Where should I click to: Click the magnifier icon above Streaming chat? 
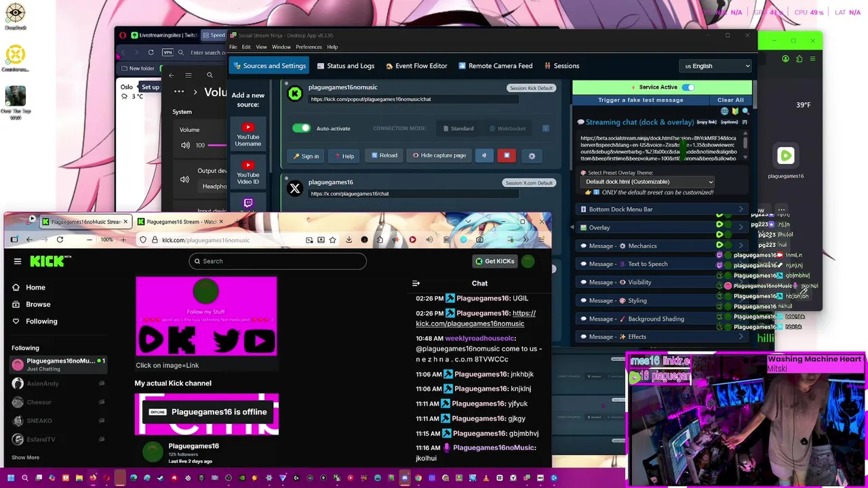[x=745, y=111]
